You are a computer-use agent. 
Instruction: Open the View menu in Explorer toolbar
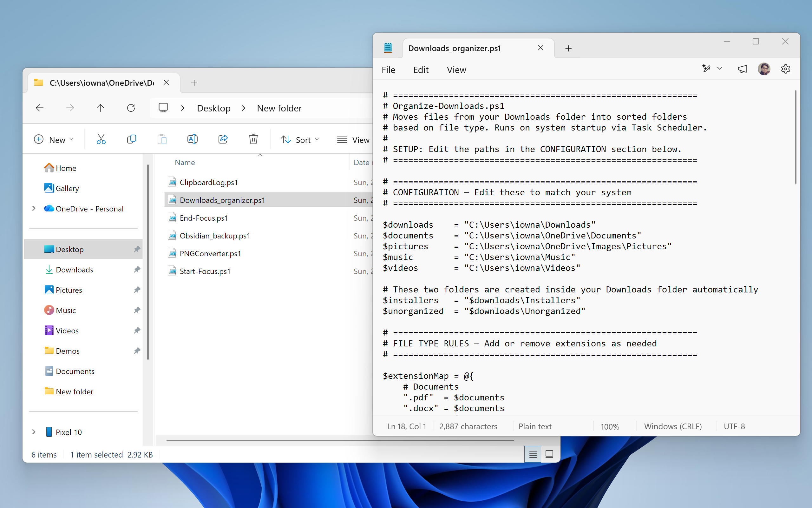pyautogui.click(x=353, y=140)
